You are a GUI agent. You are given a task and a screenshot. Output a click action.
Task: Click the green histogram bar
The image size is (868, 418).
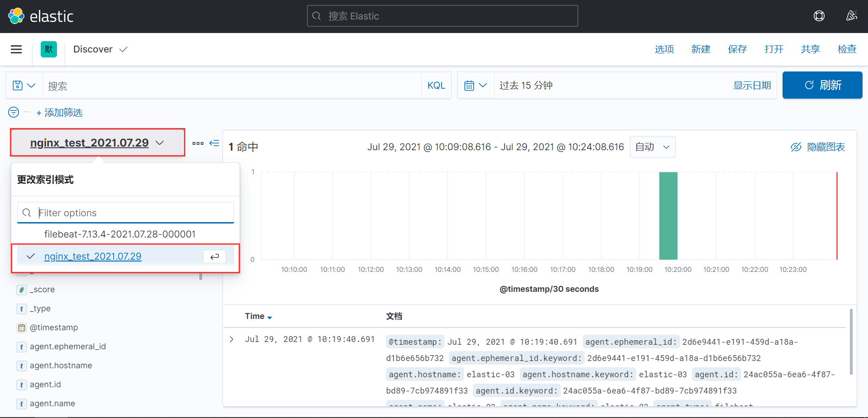click(x=668, y=216)
